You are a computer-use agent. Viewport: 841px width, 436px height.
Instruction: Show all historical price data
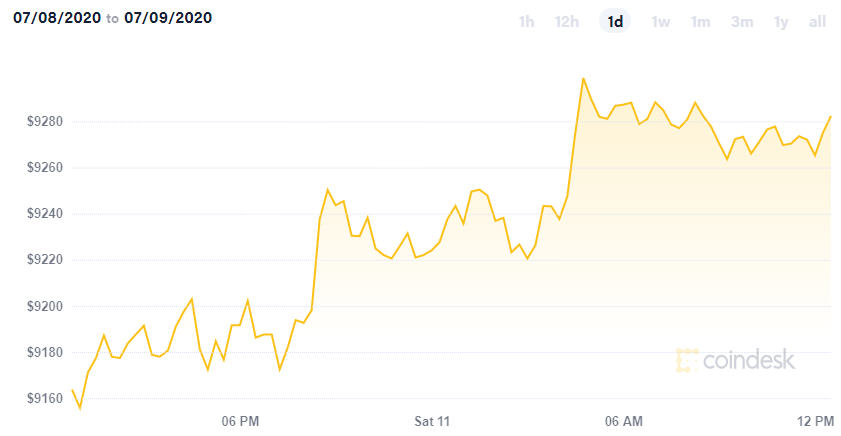(817, 21)
